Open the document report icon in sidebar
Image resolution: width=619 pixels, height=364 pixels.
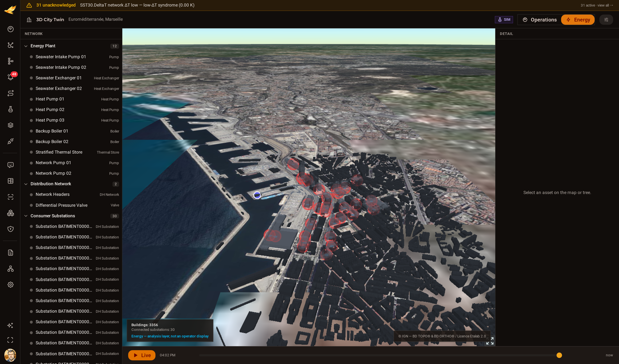click(10, 252)
